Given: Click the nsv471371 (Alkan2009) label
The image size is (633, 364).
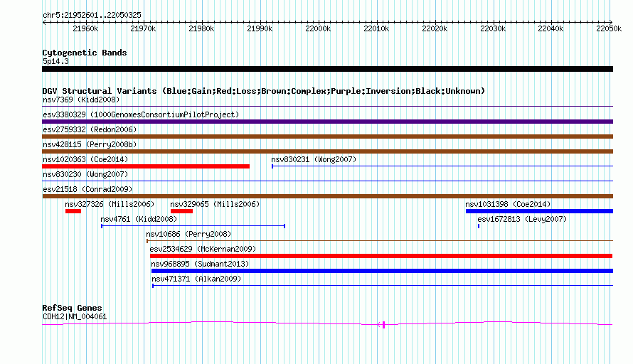Looking at the screenshot, I should coord(196,279).
